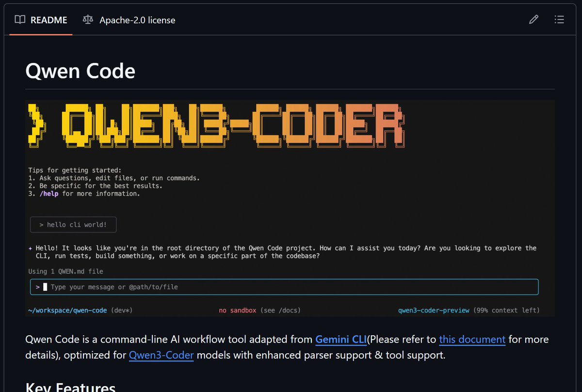Click the QWEN3-CODER pixel-art banner
The image size is (582, 392).
(216, 125)
